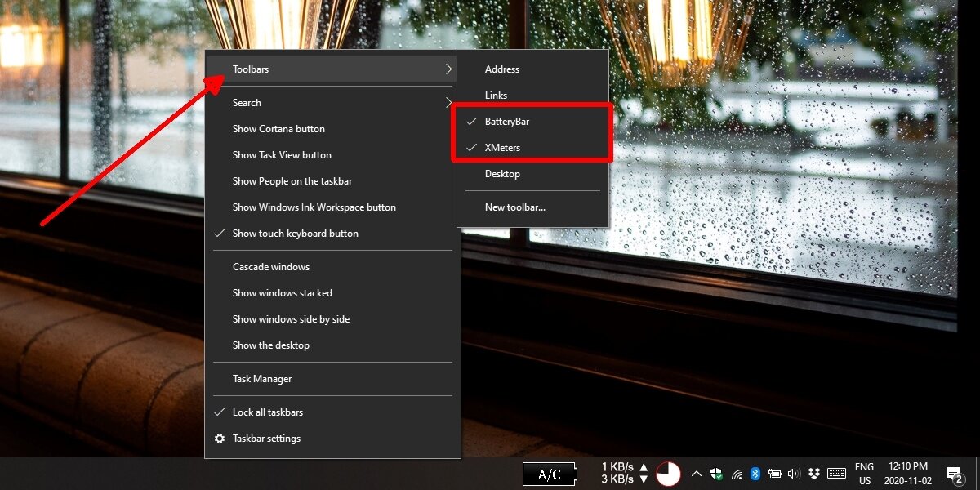The height and width of the screenshot is (490, 980).
Task: Click the Dropbox system tray icon
Action: point(813,474)
